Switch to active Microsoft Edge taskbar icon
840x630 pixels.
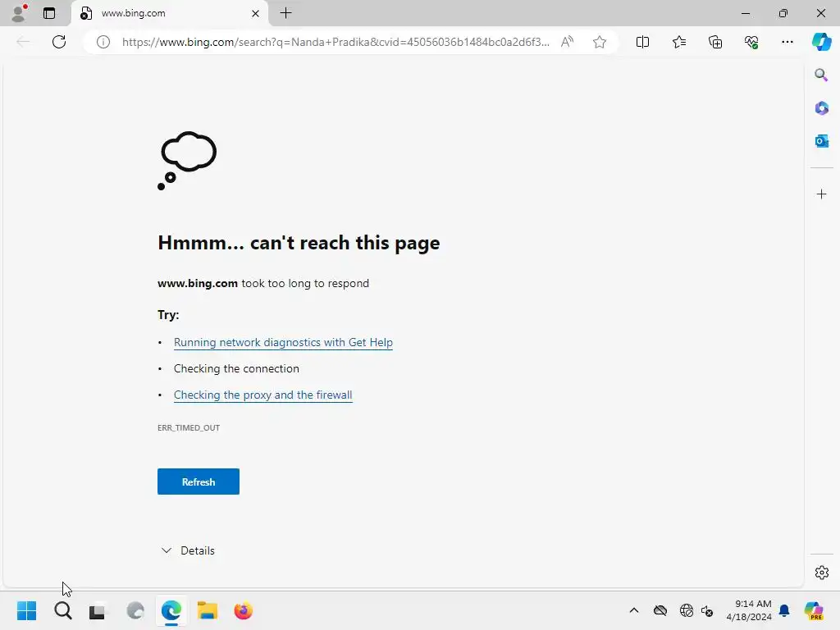point(171,610)
